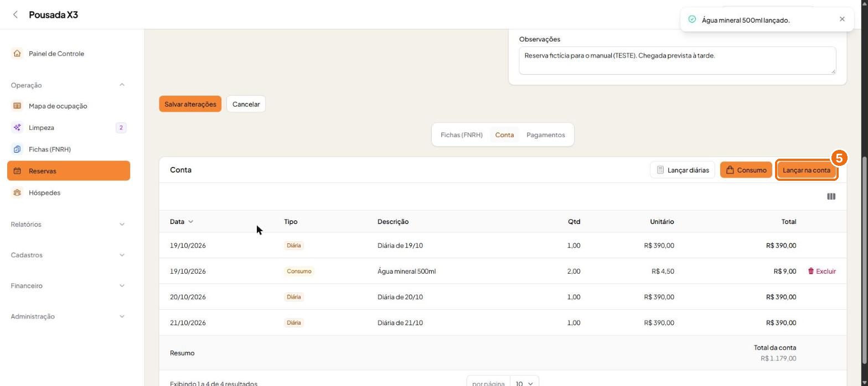Image resolution: width=868 pixels, height=386 pixels.
Task: Click the Diária tag on 20/10/2026 row
Action: (x=294, y=297)
